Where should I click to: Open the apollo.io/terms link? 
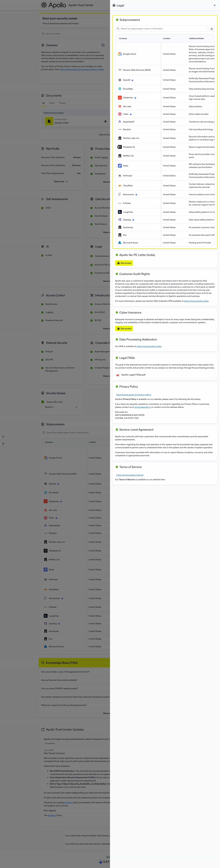tap(130, 475)
